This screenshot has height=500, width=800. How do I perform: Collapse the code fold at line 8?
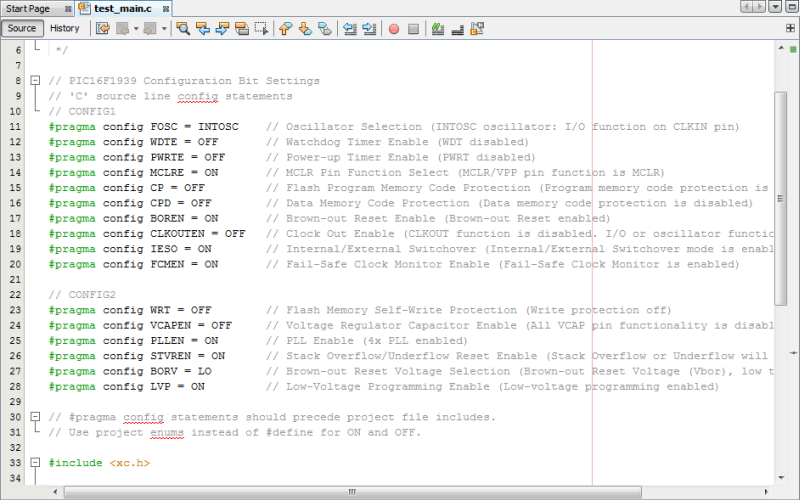point(35,80)
